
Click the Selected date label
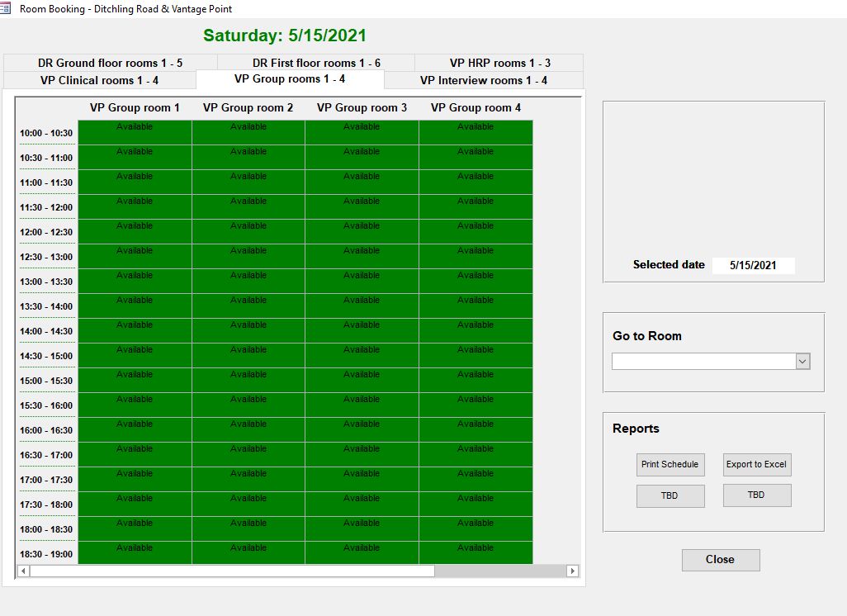669,265
